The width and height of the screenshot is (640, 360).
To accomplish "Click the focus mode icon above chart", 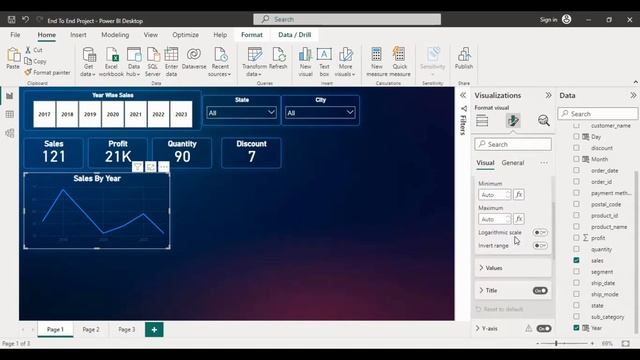I will (x=151, y=167).
